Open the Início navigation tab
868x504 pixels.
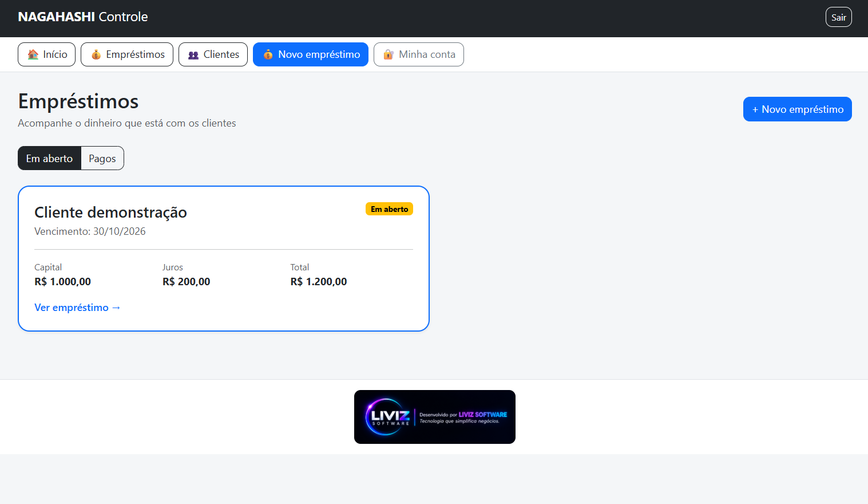point(46,54)
